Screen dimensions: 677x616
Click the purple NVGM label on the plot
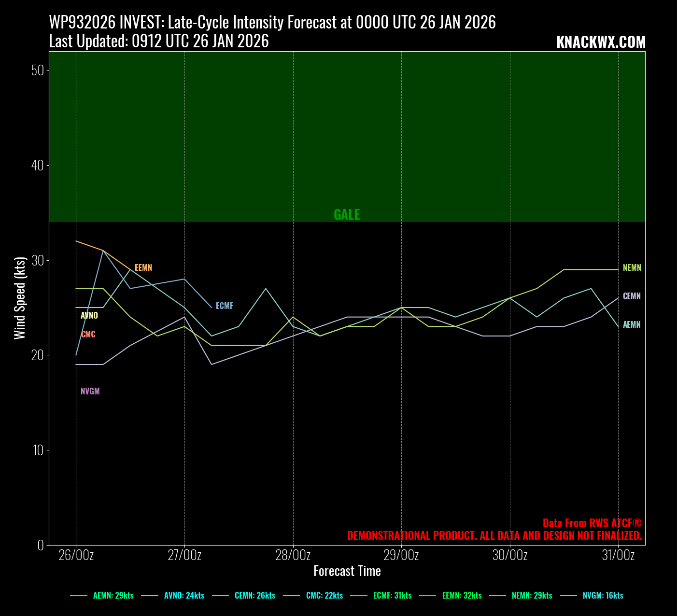[x=90, y=392]
